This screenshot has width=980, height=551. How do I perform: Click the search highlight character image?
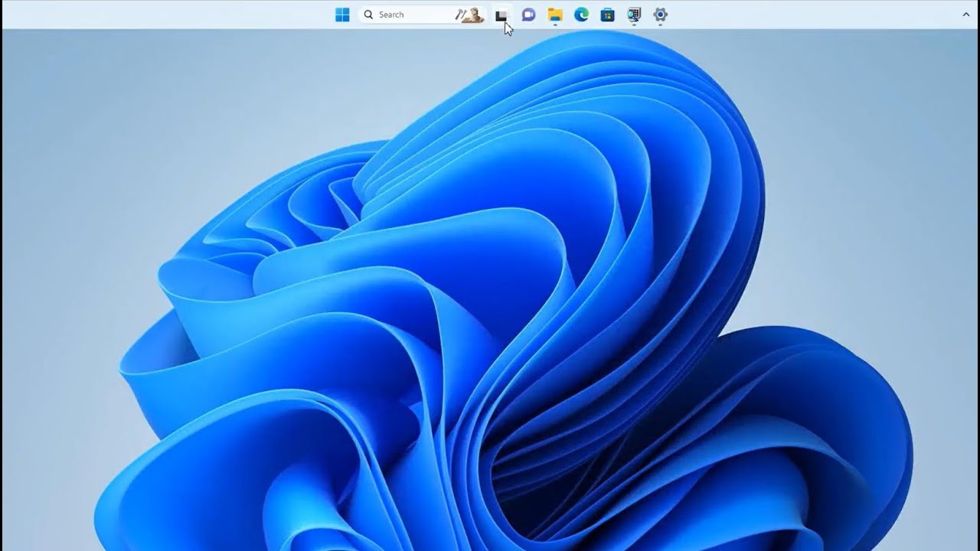pyautogui.click(x=471, y=15)
